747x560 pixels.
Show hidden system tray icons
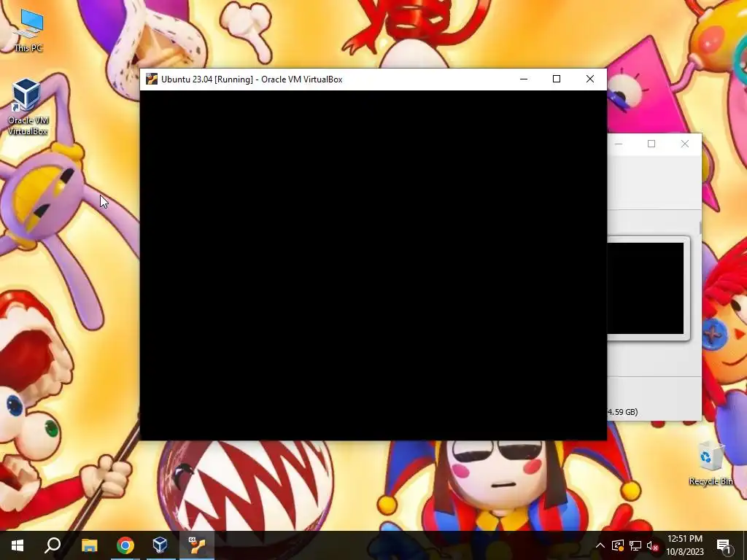[600, 545]
